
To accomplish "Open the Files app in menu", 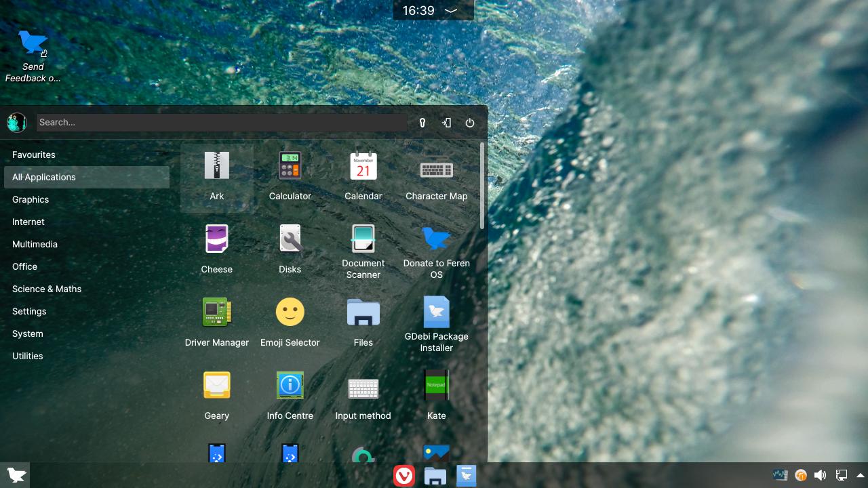I will pos(363,324).
